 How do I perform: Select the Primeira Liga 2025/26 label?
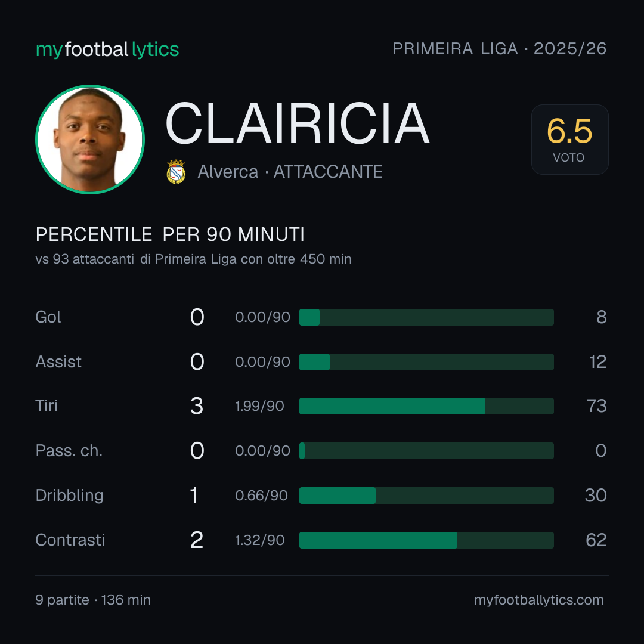pyautogui.click(x=500, y=49)
